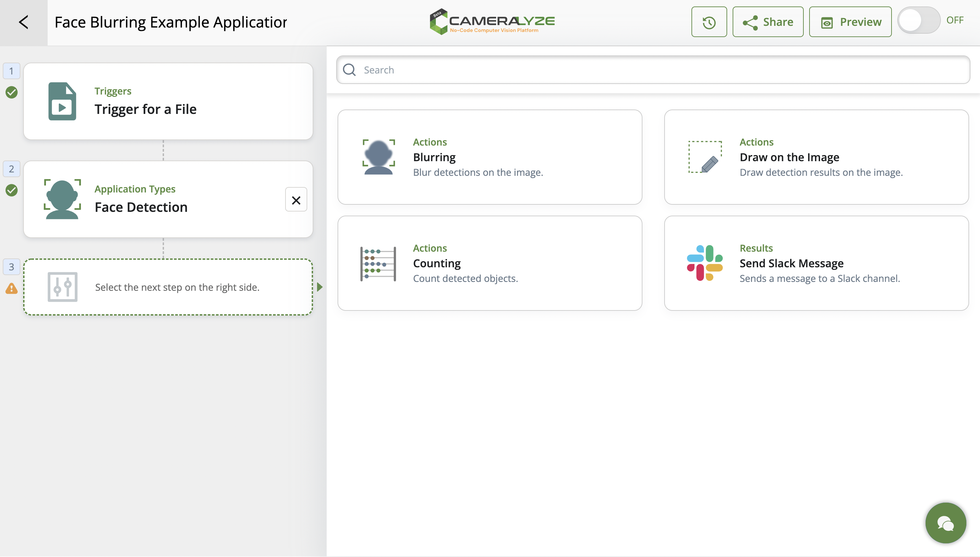Image resolution: width=980 pixels, height=557 pixels.
Task: Click the Trigger for a File icon
Action: pyautogui.click(x=62, y=101)
